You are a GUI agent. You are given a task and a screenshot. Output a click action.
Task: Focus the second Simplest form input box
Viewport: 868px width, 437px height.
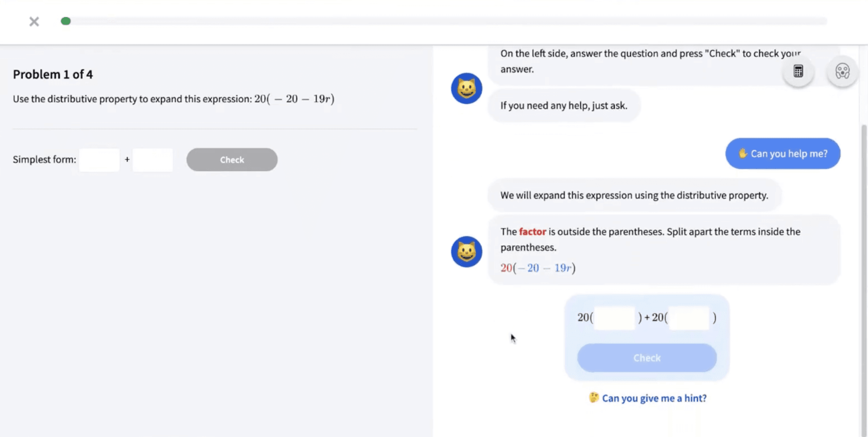[153, 160]
